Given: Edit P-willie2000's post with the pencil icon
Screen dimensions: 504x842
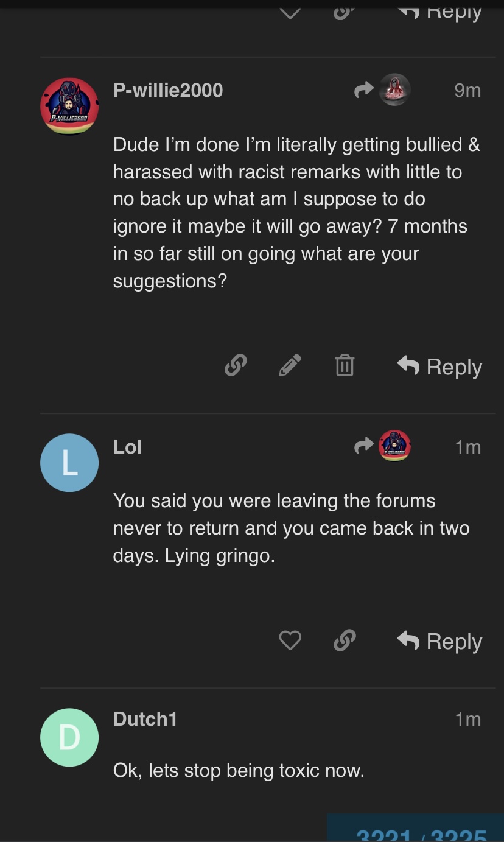Looking at the screenshot, I should [x=290, y=366].
